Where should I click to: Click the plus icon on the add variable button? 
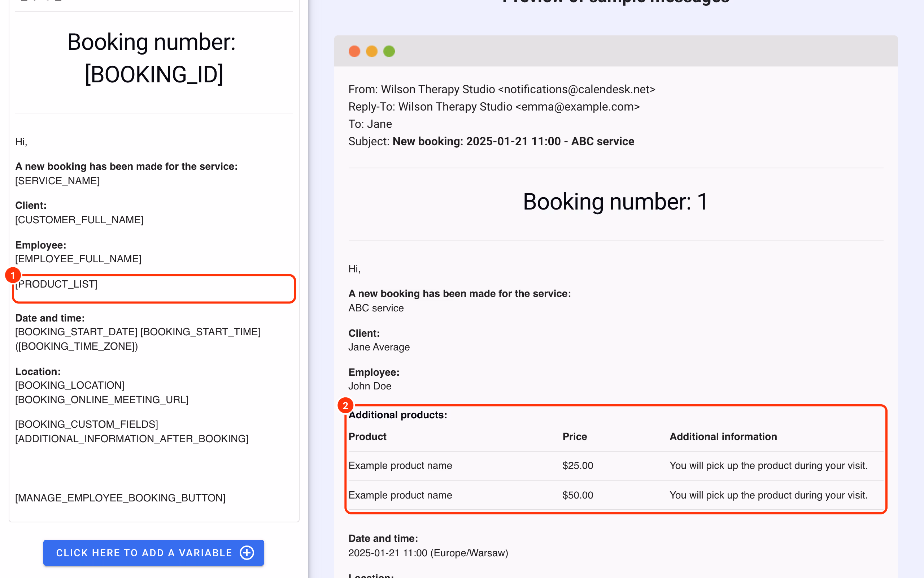(247, 553)
